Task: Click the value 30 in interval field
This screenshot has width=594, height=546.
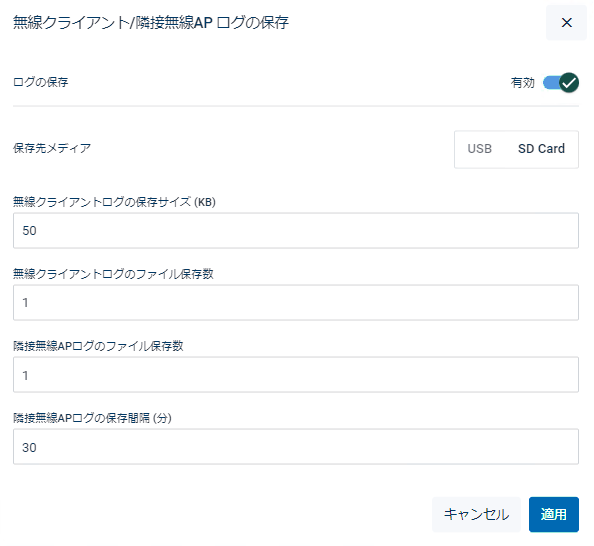Action: (x=29, y=447)
